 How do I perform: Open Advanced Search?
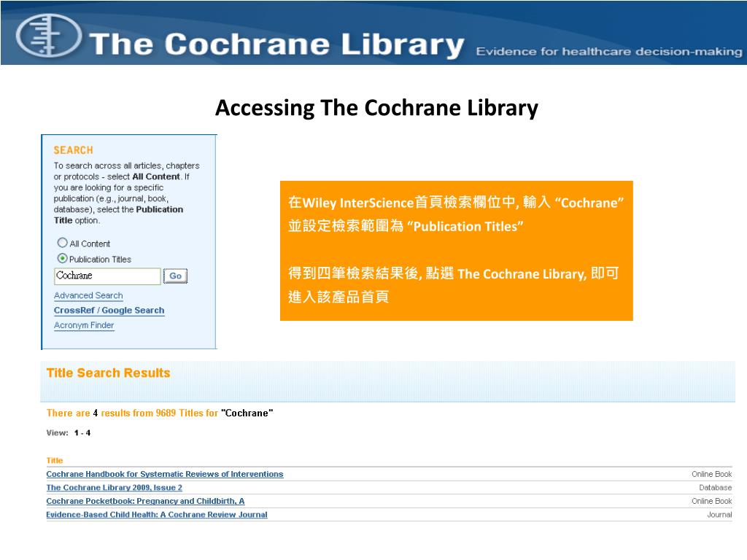88,295
